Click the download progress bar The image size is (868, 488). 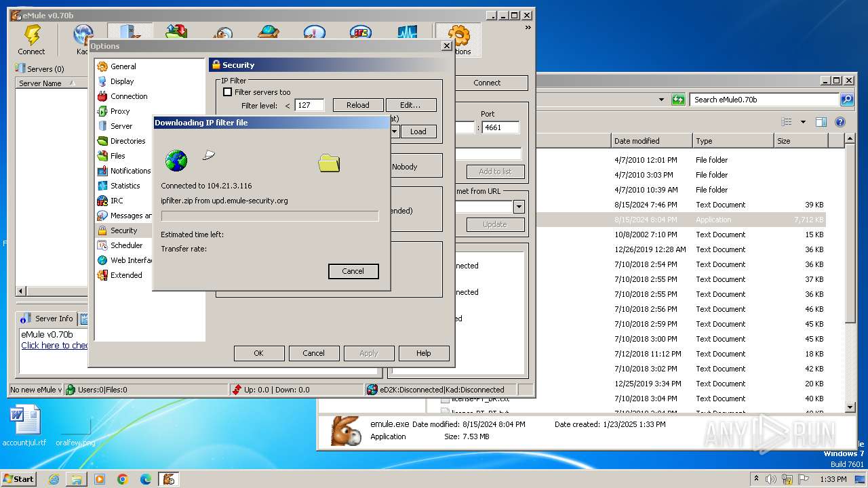click(x=270, y=216)
